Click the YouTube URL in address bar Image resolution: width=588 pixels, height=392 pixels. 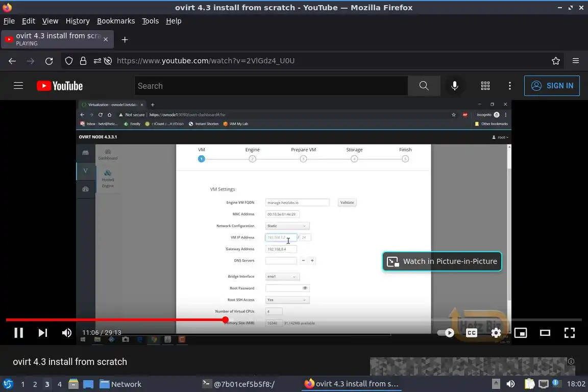click(206, 61)
